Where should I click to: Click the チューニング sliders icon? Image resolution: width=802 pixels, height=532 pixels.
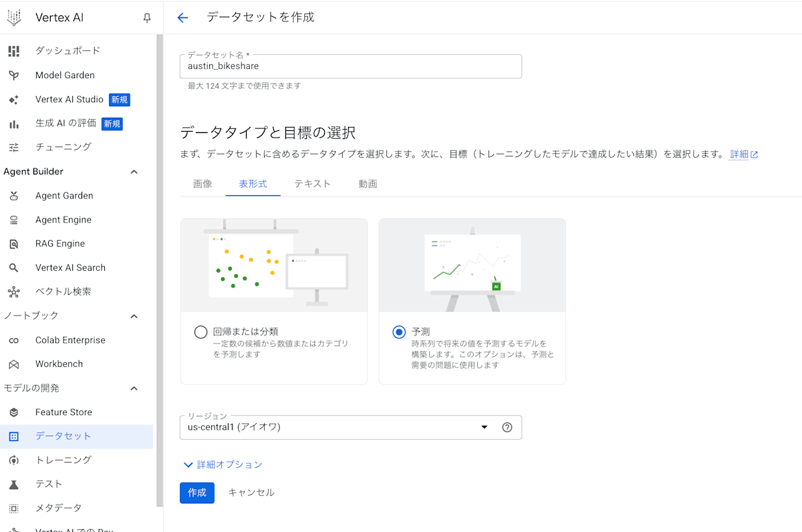[14, 147]
